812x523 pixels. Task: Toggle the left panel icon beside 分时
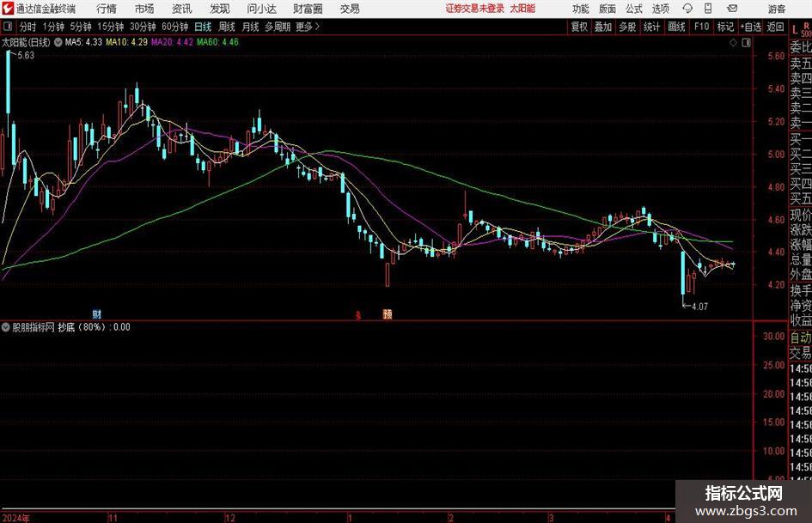[x=7, y=27]
